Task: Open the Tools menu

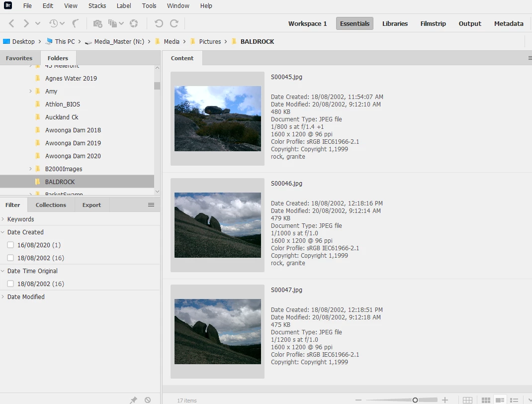Action: pyautogui.click(x=149, y=6)
